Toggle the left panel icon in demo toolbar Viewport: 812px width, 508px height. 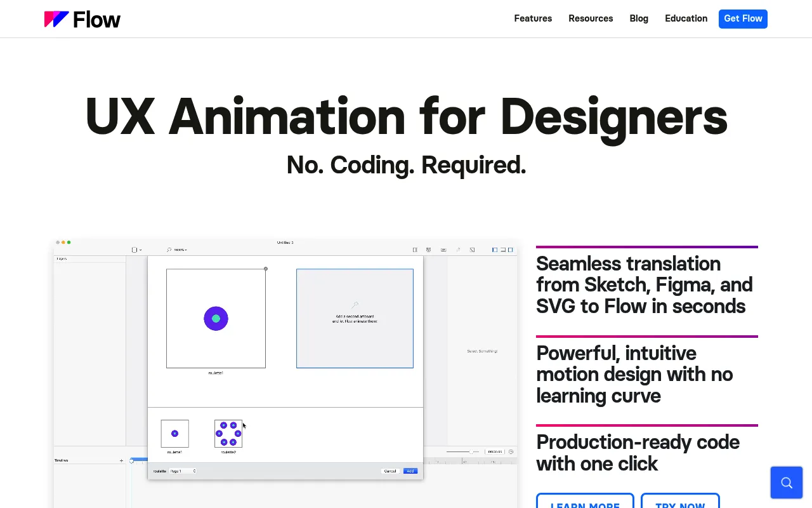coord(495,250)
